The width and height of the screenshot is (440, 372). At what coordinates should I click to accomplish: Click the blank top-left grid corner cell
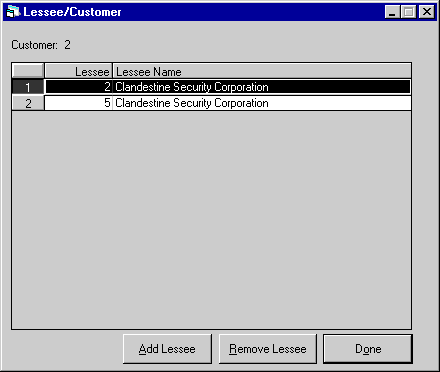(28, 71)
